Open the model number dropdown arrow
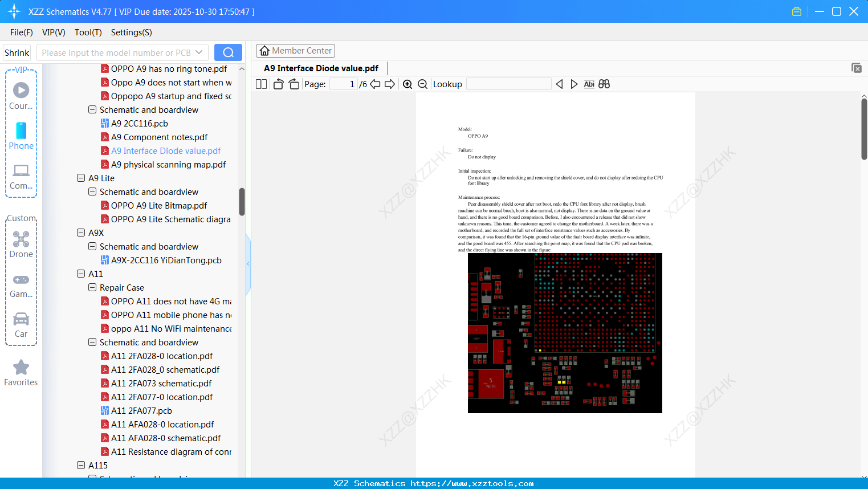Screen dimensions: 868x489 click(x=199, y=52)
